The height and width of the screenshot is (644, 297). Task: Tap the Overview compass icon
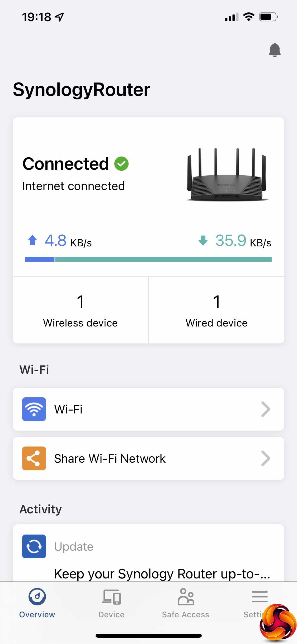[x=37, y=597]
